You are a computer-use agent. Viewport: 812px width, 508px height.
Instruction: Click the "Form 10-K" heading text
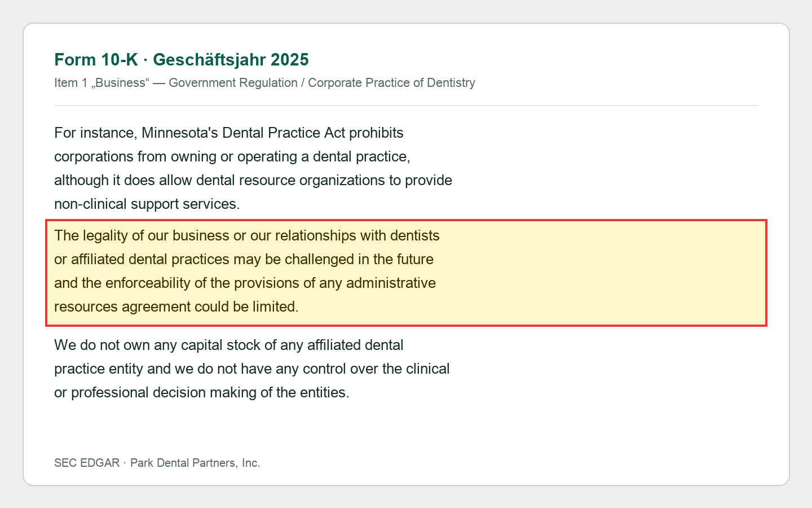pos(96,59)
